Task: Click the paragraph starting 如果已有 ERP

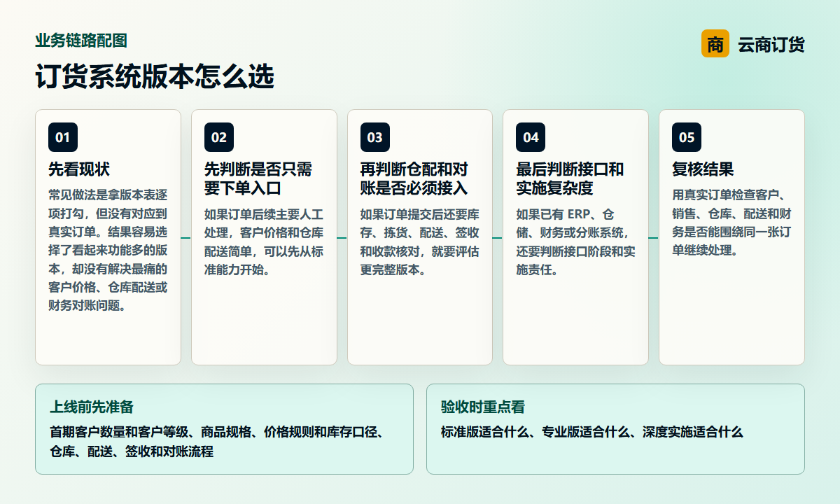Action: pos(575,241)
